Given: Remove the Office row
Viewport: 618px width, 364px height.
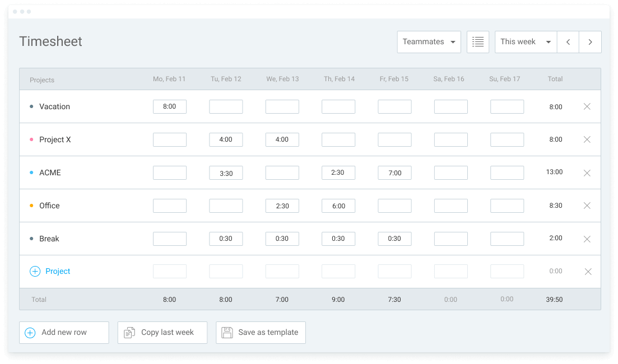Looking at the screenshot, I should click(587, 206).
